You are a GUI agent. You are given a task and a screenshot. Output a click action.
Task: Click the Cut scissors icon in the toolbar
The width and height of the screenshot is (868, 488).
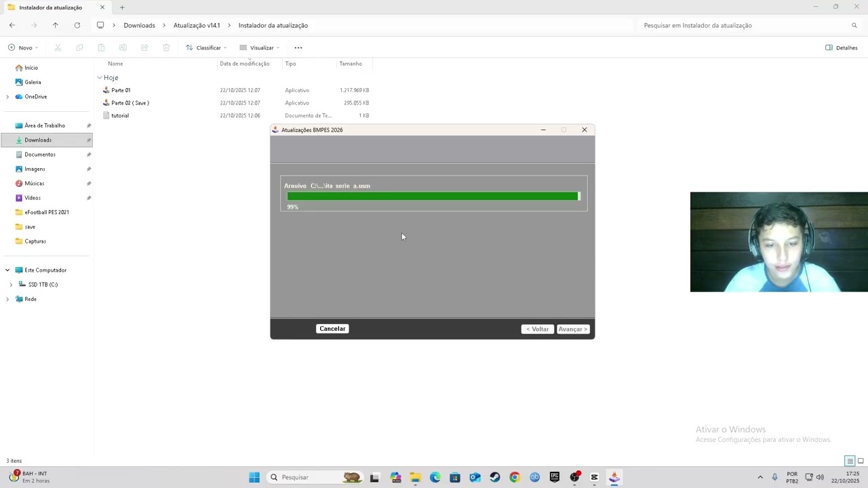pos(58,48)
